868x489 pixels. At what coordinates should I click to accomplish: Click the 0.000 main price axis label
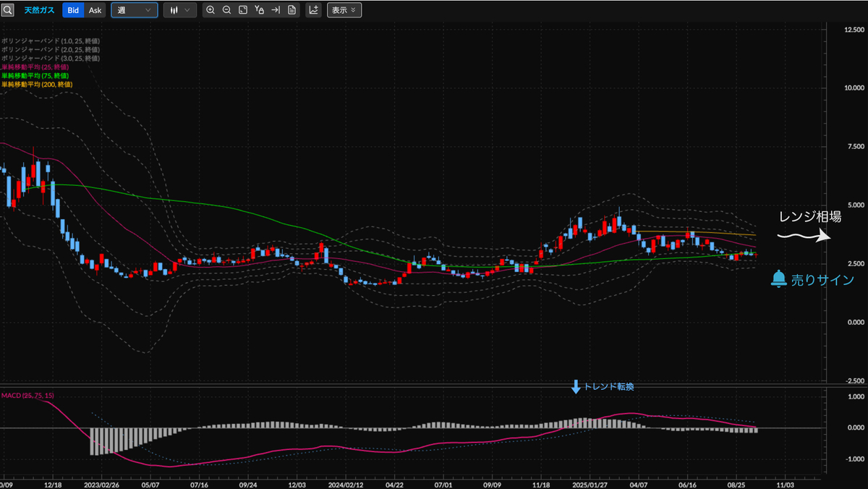click(855, 321)
